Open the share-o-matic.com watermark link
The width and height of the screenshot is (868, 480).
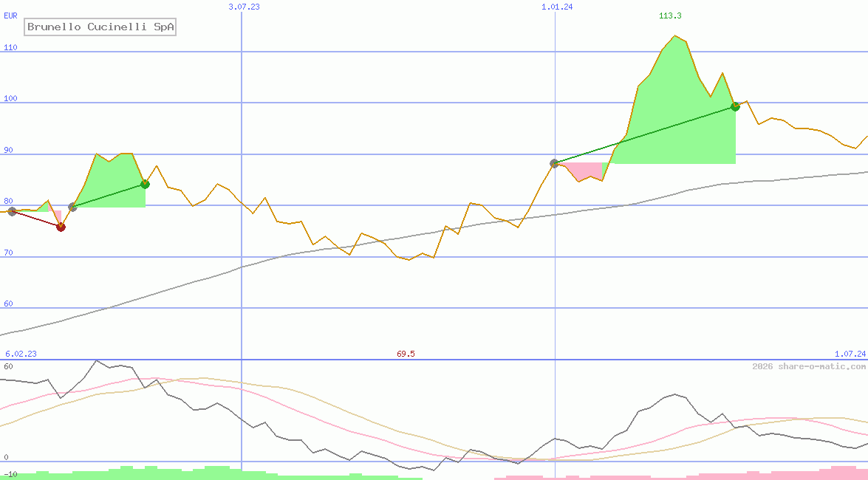809,366
